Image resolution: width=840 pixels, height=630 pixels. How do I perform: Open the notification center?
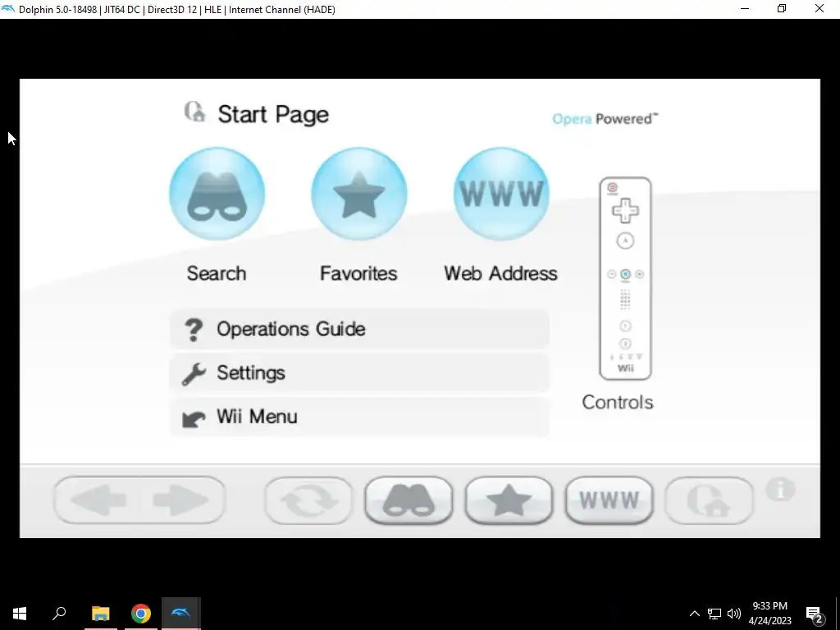(x=815, y=614)
